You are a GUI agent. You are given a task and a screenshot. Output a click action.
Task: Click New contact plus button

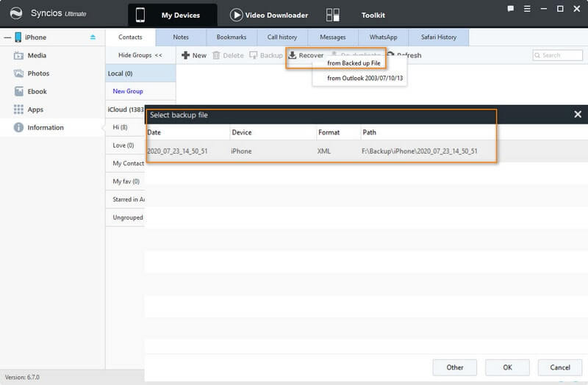point(194,56)
